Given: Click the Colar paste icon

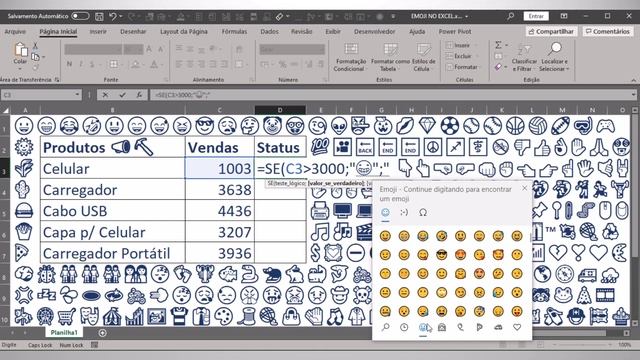Looking at the screenshot, I should pyautogui.click(x=20, y=50).
